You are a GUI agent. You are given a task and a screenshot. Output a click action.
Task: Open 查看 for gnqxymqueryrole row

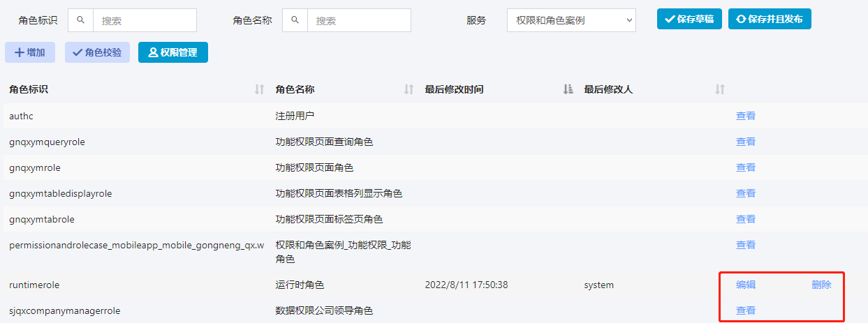coord(745,142)
